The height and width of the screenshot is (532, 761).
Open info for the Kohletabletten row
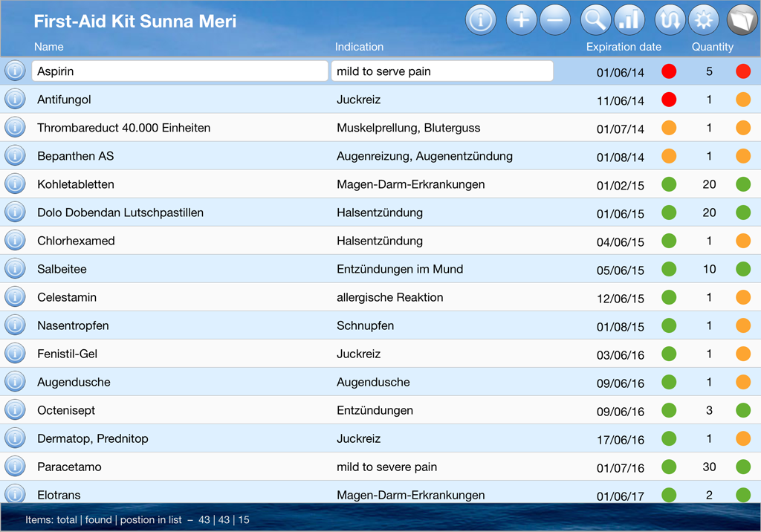click(x=15, y=184)
